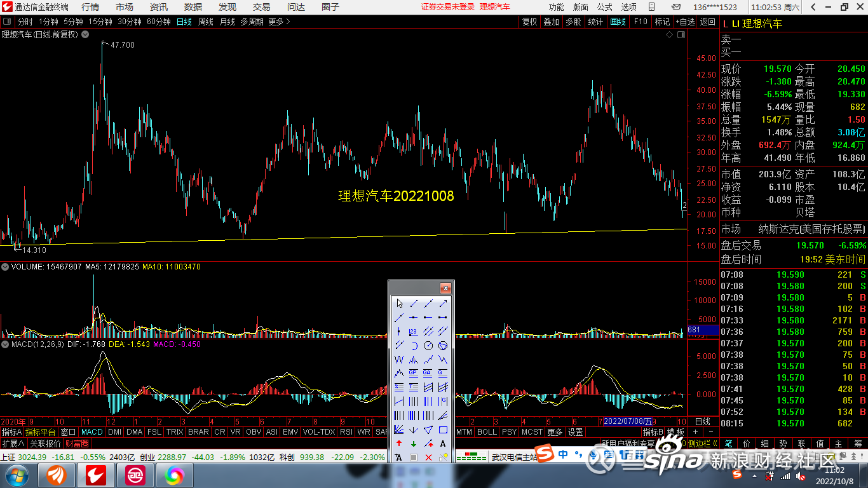
Task: Toggle 多股 multi-stock view
Action: [x=573, y=22]
